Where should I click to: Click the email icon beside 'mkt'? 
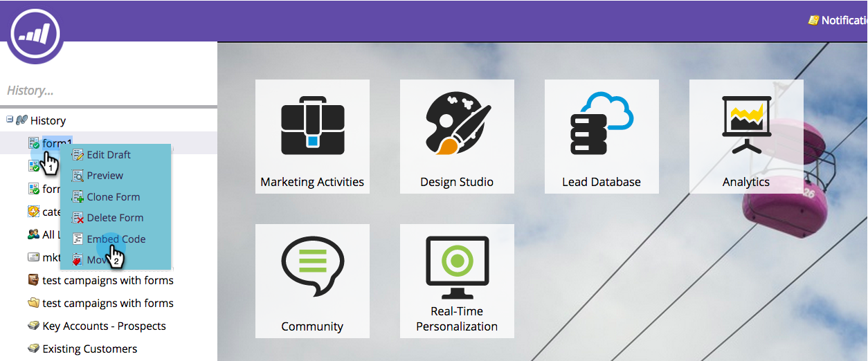(33, 257)
